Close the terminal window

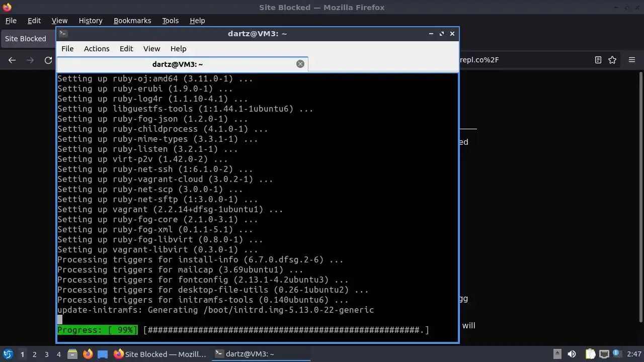452,34
